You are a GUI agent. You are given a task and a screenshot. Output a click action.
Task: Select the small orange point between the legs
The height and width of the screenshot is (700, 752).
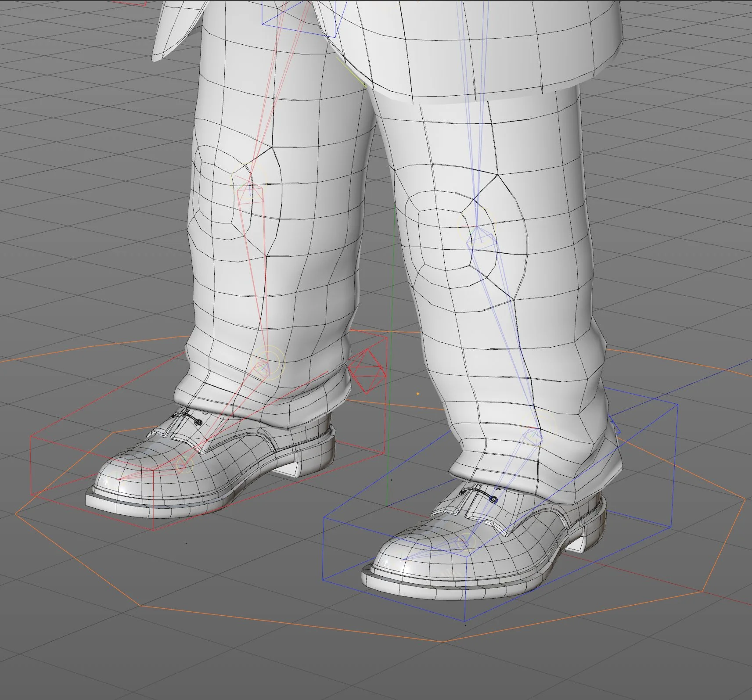417,394
